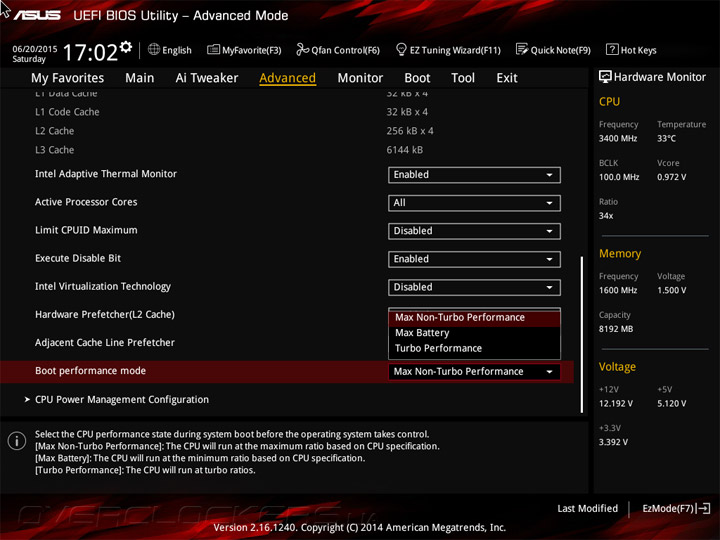Click EzMode(F7) button label
Viewport: 720px width, 540px height.
pyautogui.click(x=668, y=508)
